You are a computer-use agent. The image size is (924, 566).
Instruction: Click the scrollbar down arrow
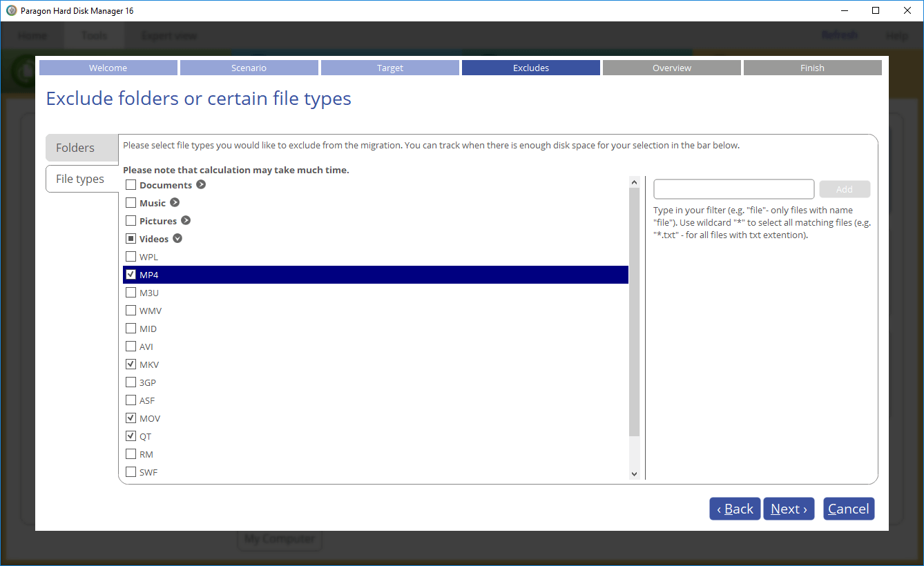[x=634, y=474]
